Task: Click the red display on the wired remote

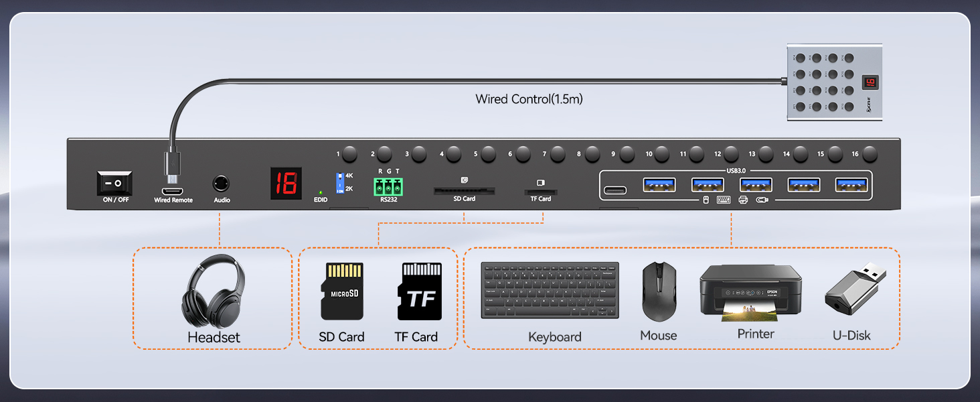Action: pos(870,82)
